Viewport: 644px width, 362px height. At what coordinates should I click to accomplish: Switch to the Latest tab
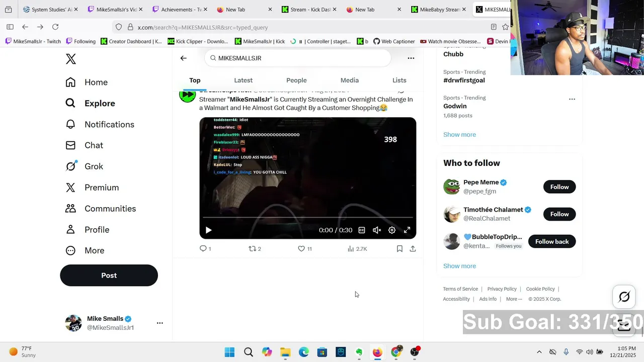(243, 80)
